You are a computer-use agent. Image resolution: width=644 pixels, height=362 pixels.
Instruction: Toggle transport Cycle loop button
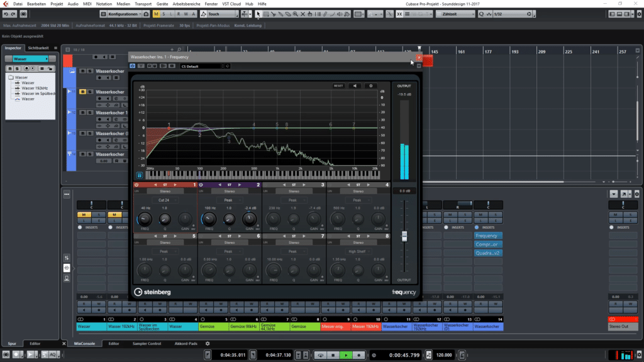[x=320, y=355]
